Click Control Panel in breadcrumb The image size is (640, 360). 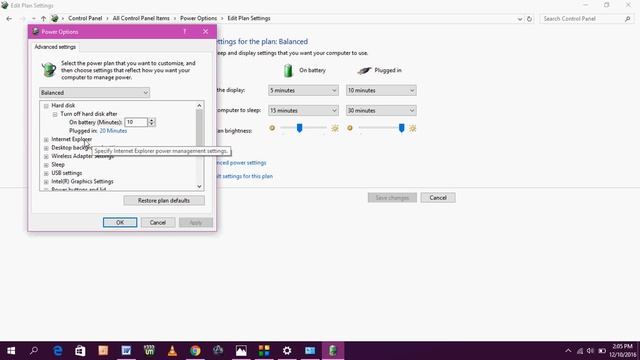pos(85,18)
